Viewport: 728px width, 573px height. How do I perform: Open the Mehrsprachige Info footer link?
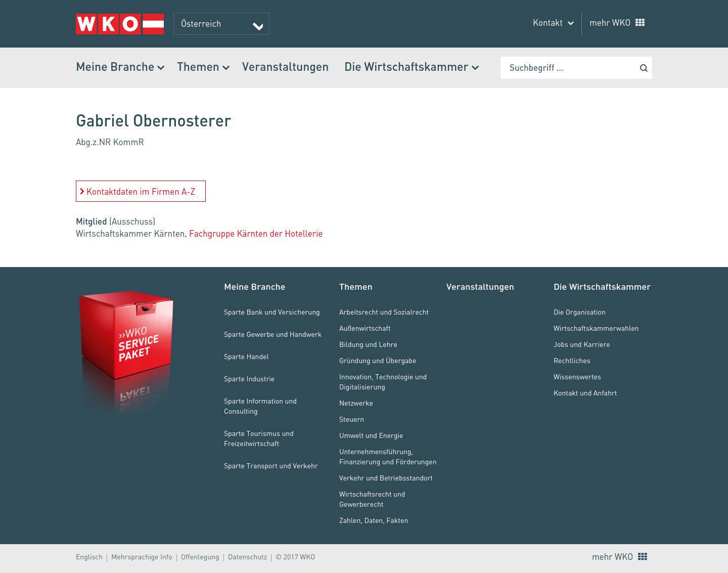pyautogui.click(x=142, y=557)
